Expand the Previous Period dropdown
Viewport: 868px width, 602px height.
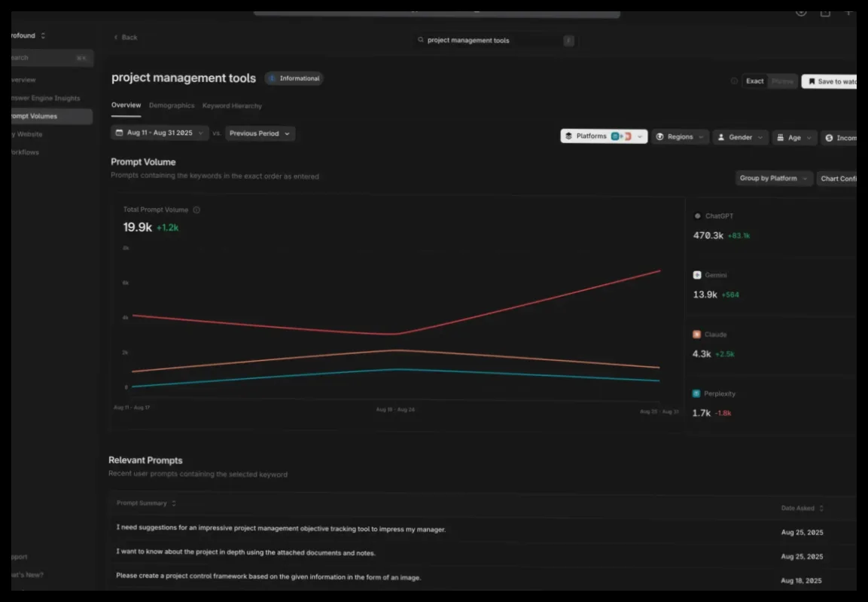[260, 133]
